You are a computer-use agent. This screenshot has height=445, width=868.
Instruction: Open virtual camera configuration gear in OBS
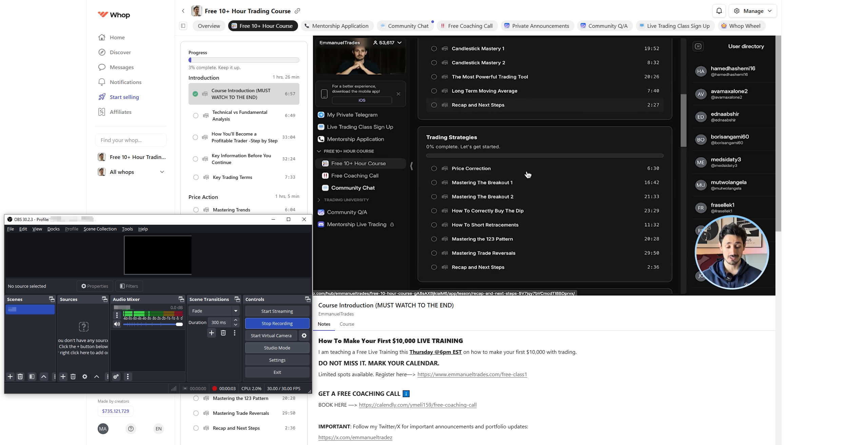pyautogui.click(x=304, y=336)
